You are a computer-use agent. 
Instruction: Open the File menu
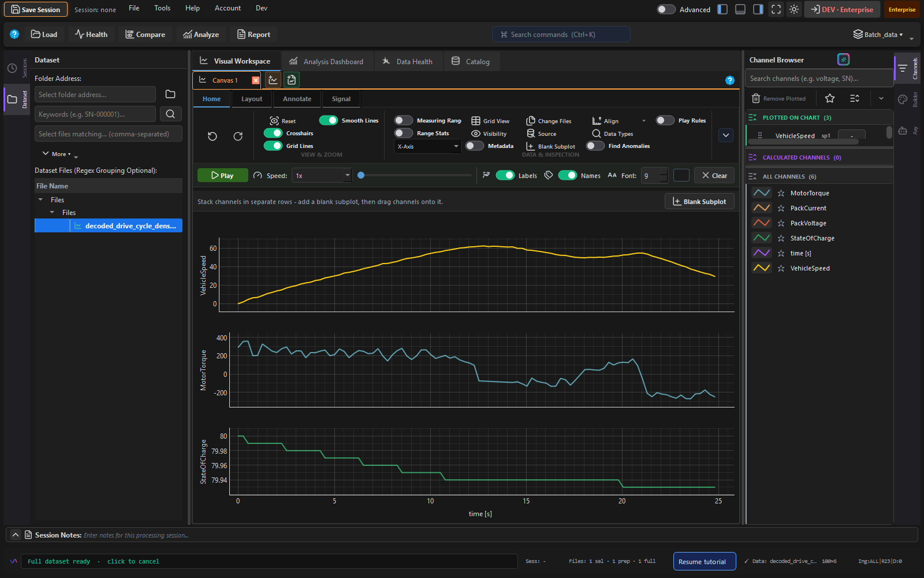coord(134,8)
